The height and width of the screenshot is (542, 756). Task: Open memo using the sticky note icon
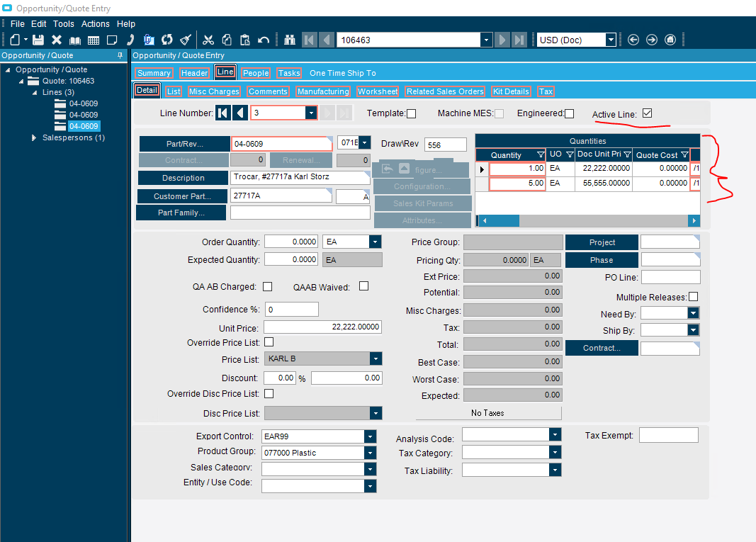112,40
